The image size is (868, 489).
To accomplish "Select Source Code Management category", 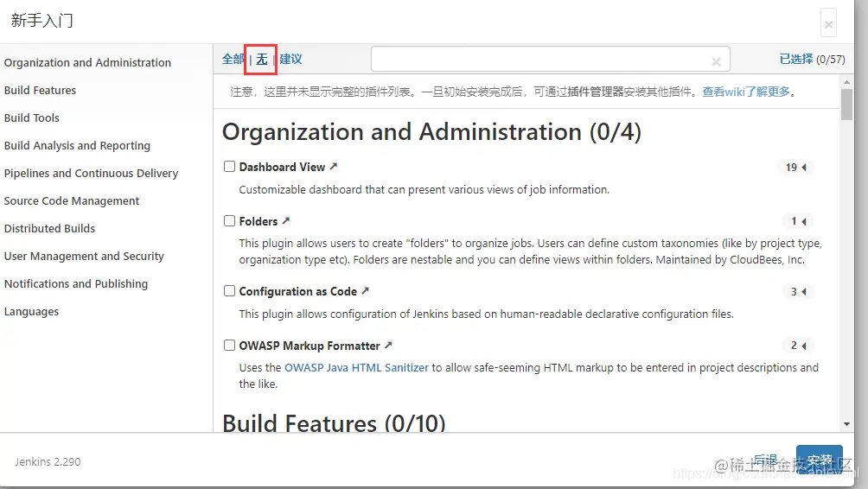I will click(x=72, y=200).
